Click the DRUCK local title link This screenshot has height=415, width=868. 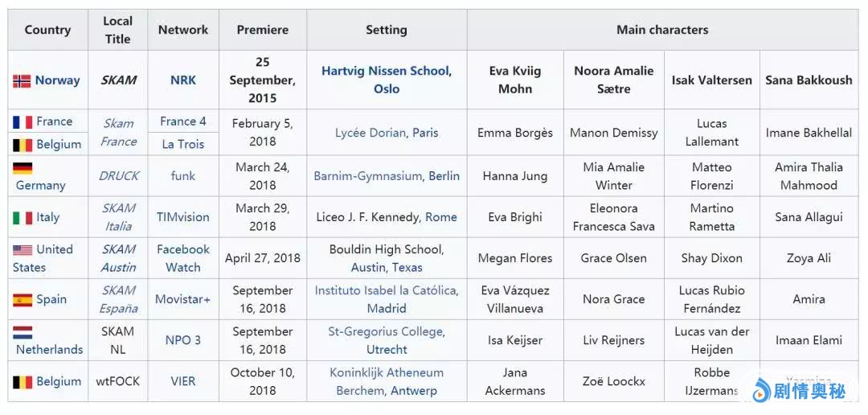[x=118, y=175]
